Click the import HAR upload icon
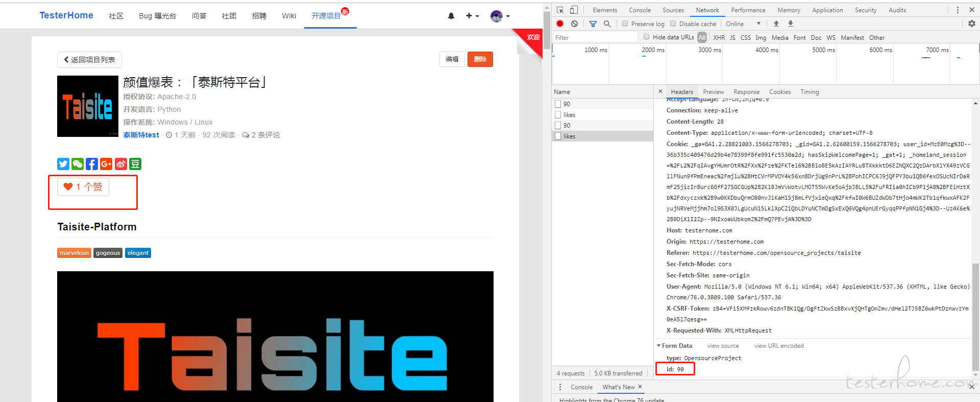The width and height of the screenshot is (980, 402). click(x=776, y=23)
